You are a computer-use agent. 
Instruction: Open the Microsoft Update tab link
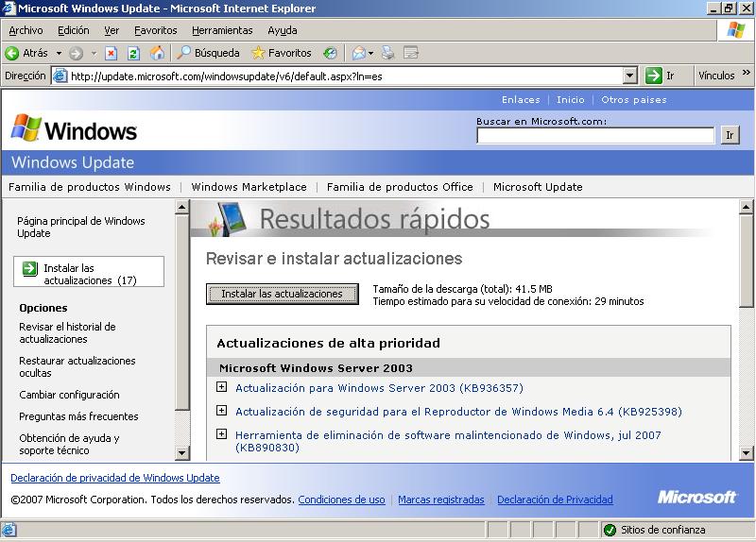coord(538,187)
